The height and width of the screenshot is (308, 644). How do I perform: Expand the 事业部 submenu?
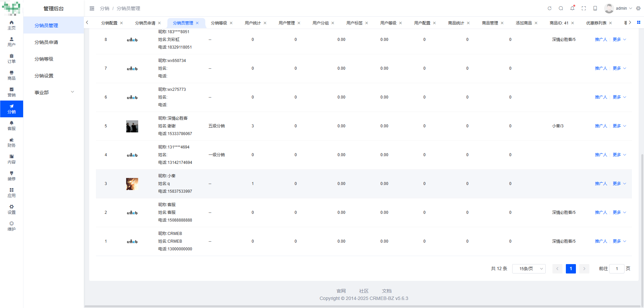pyautogui.click(x=54, y=93)
